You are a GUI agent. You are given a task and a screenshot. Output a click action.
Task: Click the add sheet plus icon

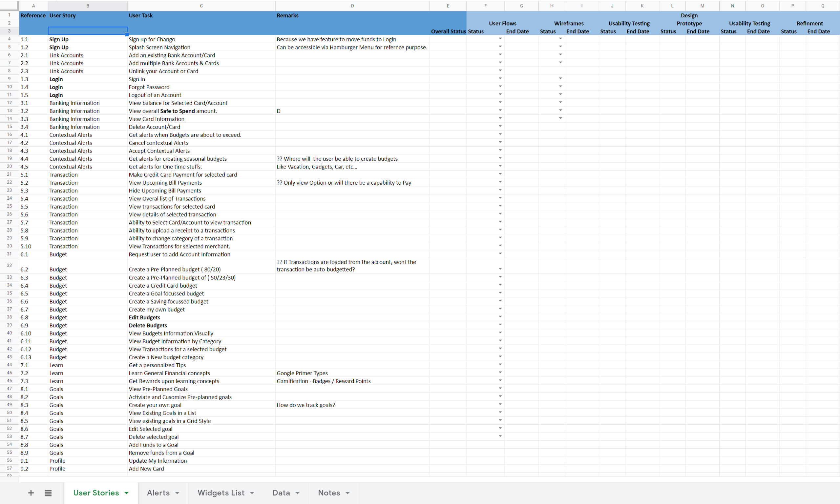point(31,493)
